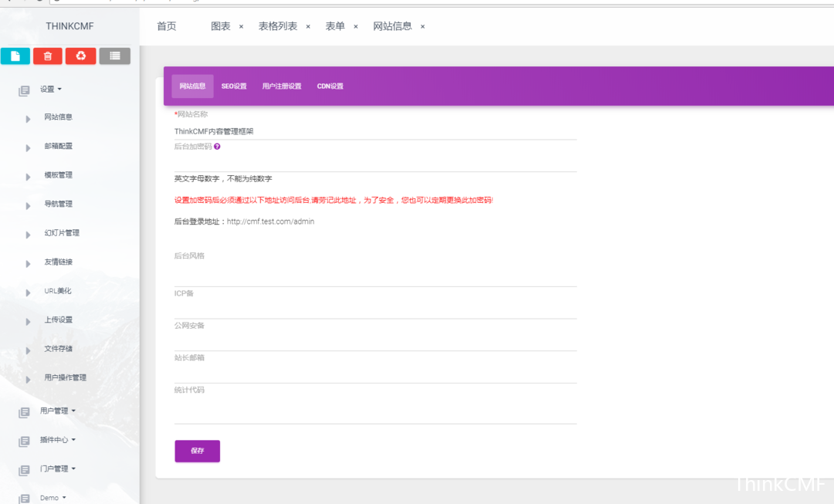Open 网站信息 in the sidebar
The width and height of the screenshot is (834, 504).
59,117
